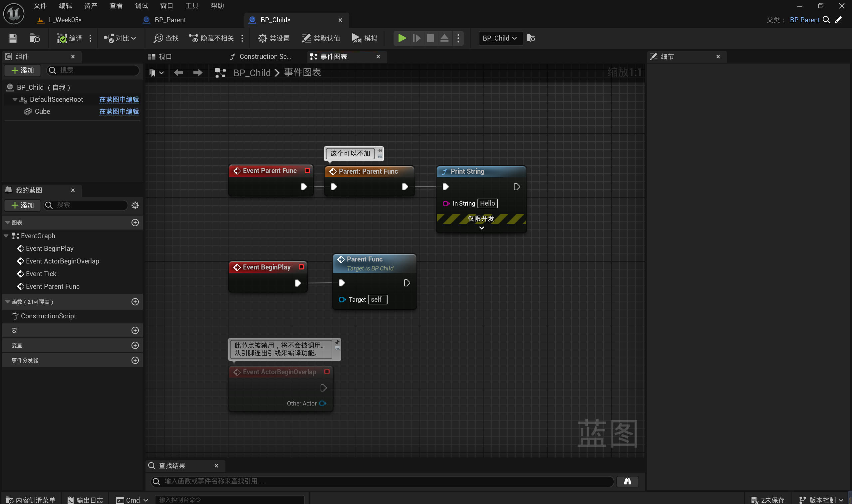Collapse the EventGraph tree in My Blueprint
This screenshot has height=504, width=852.
coord(6,236)
